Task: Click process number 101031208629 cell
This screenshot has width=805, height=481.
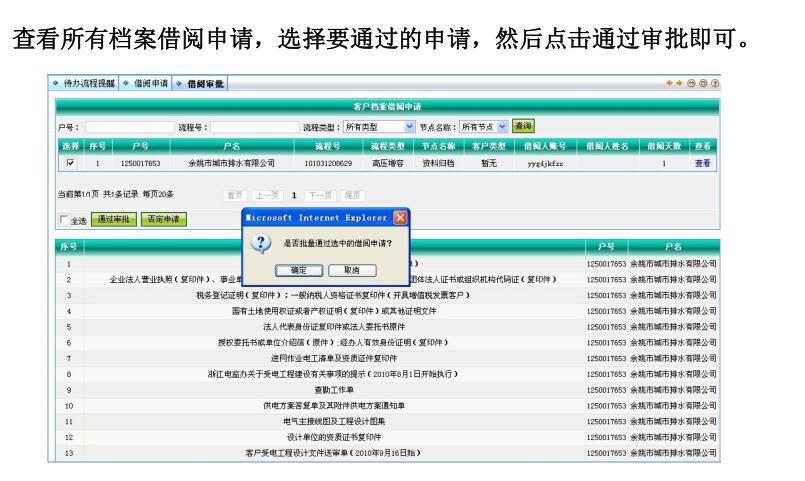Action: [328, 163]
